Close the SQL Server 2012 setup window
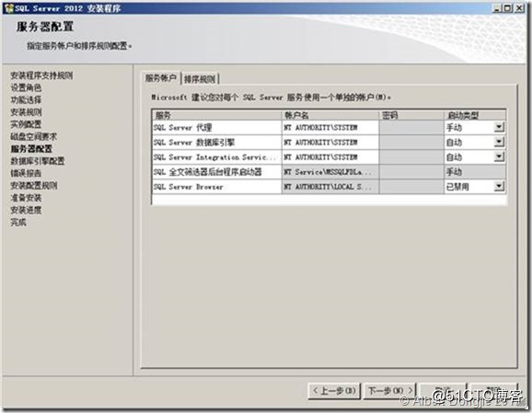Image resolution: width=532 pixels, height=413 pixels. coord(519,8)
